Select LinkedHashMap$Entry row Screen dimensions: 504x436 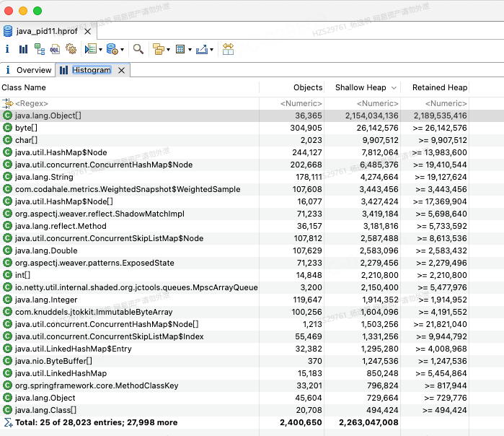tap(252, 349)
